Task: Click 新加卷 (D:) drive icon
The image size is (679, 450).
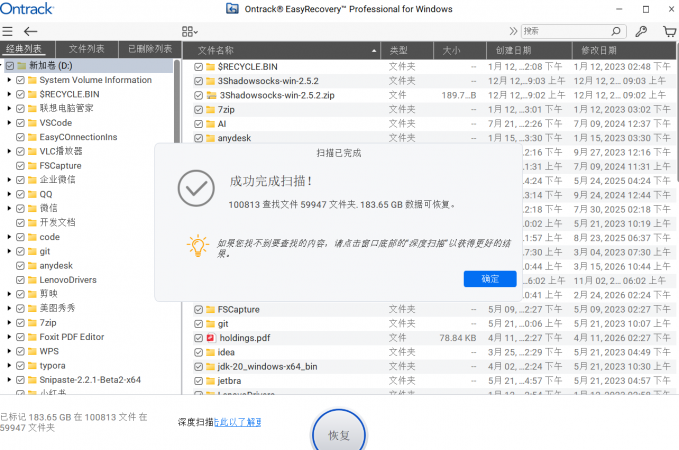Action: 22,66
